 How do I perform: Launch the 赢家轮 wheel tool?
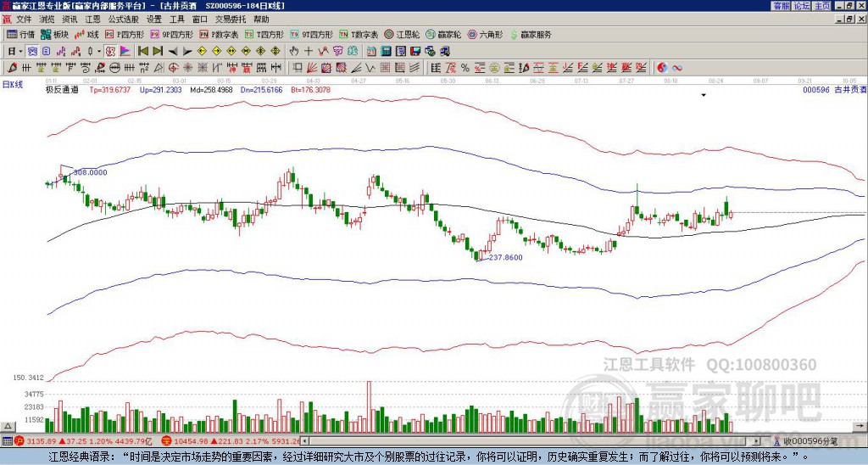point(443,34)
